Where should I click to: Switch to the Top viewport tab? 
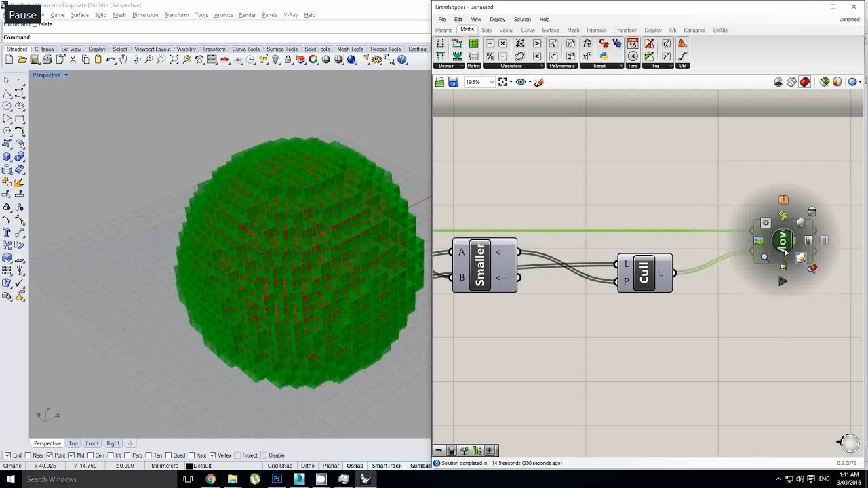(73, 443)
